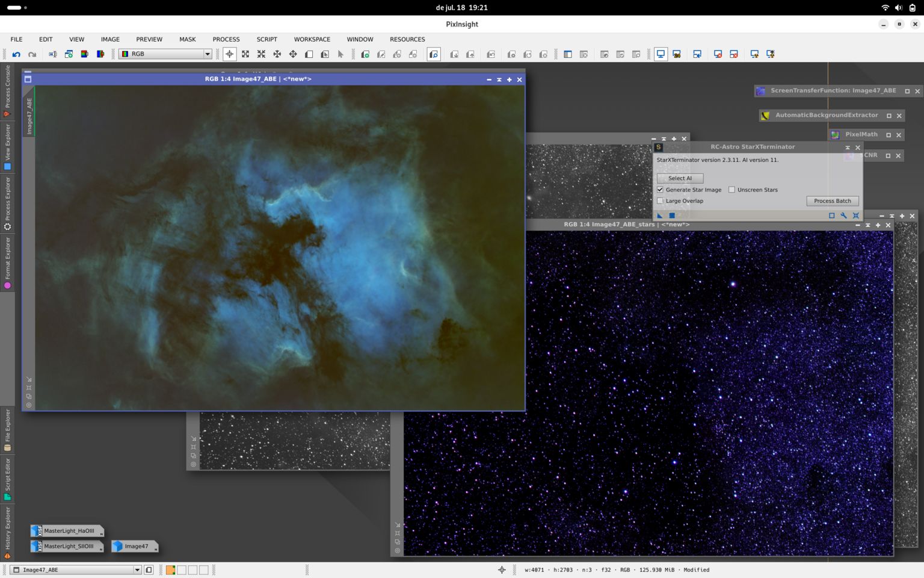Open the File Explorer side tab
Viewport: 924px width, 578px height.
coord(7,430)
